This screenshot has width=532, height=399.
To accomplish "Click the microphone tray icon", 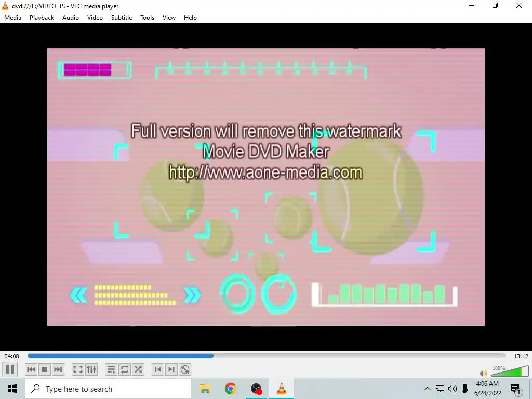I will coord(465,389).
